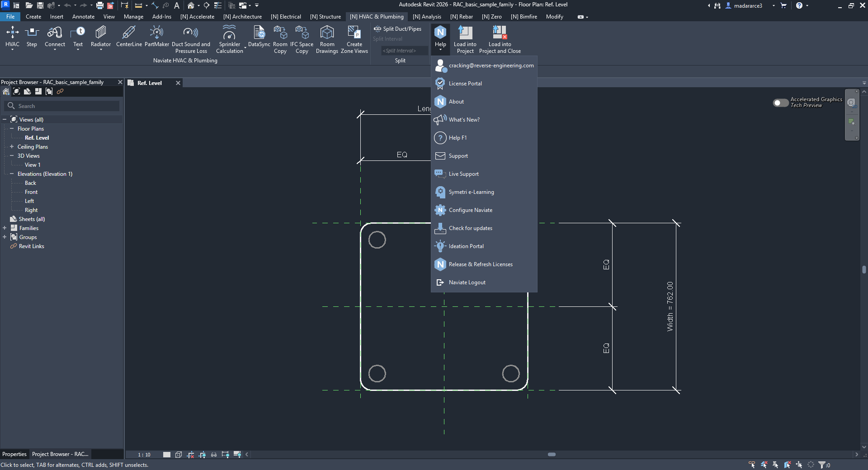Toggle Select Underlay Elements in status bar
The height and width of the screenshot is (470, 868).
click(x=764, y=465)
